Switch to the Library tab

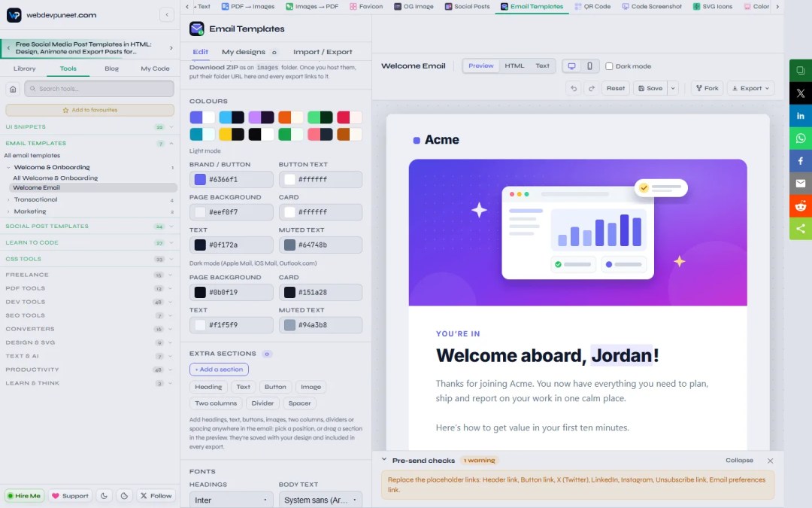(x=24, y=68)
